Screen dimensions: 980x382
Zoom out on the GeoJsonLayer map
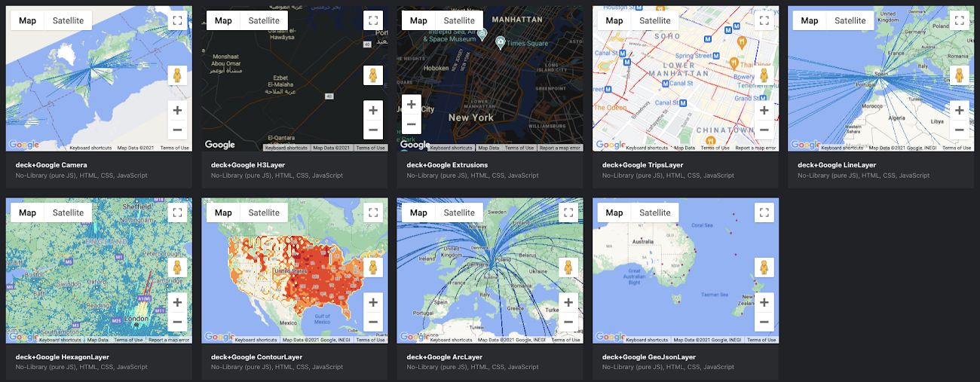(764, 322)
